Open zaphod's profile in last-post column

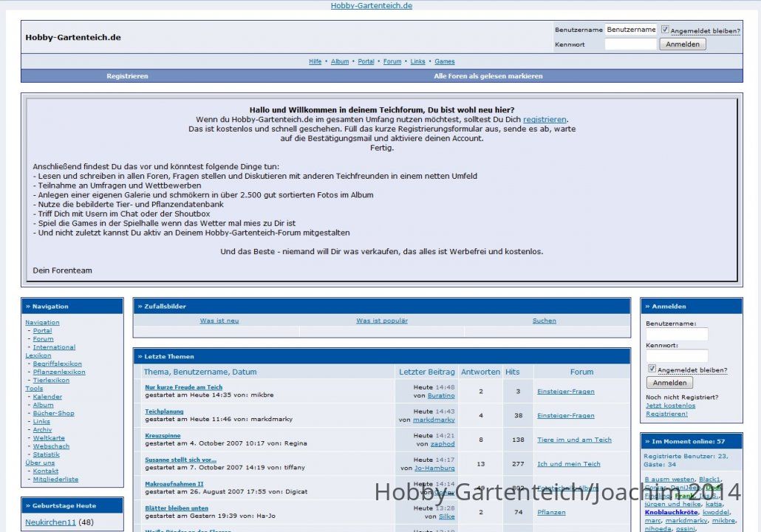(x=442, y=444)
